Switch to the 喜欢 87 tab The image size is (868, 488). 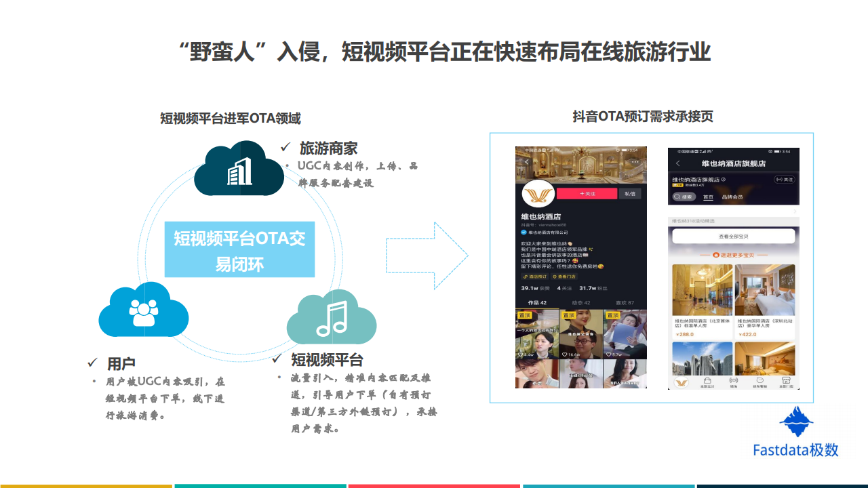(x=625, y=302)
